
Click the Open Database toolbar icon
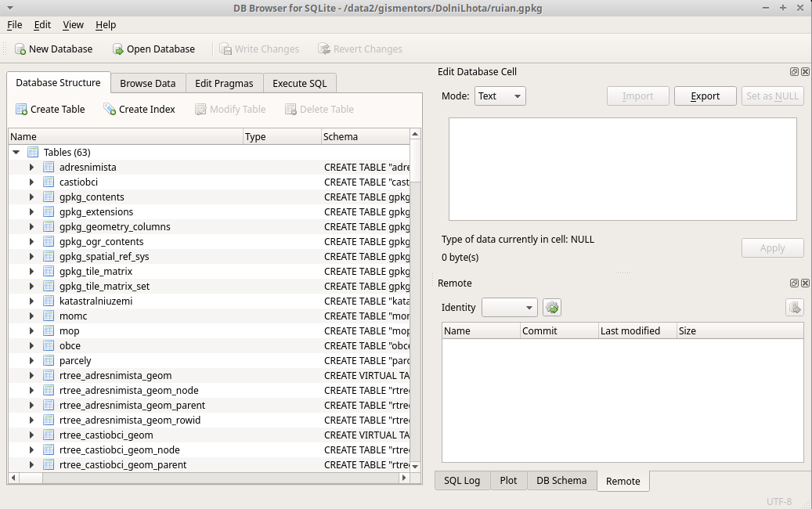click(118, 49)
